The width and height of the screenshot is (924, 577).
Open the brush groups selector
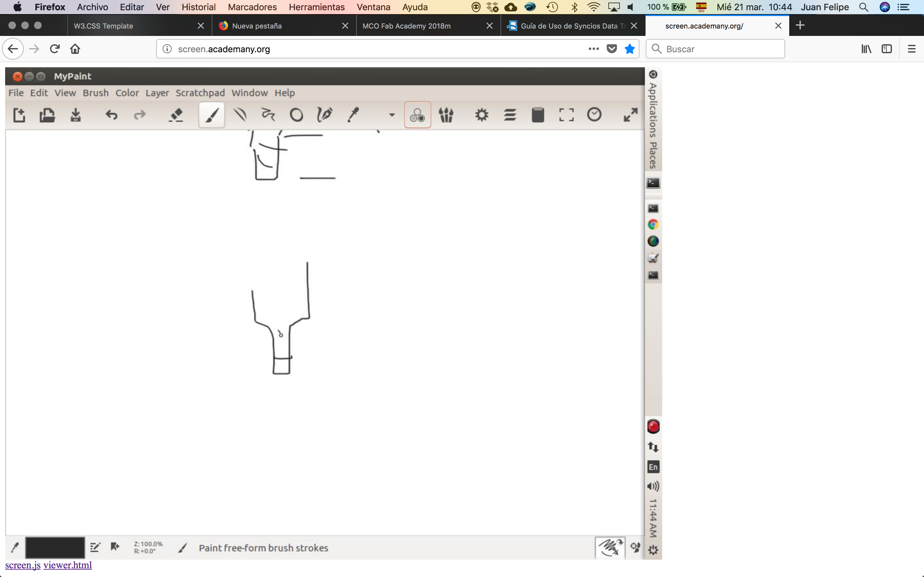tap(446, 115)
